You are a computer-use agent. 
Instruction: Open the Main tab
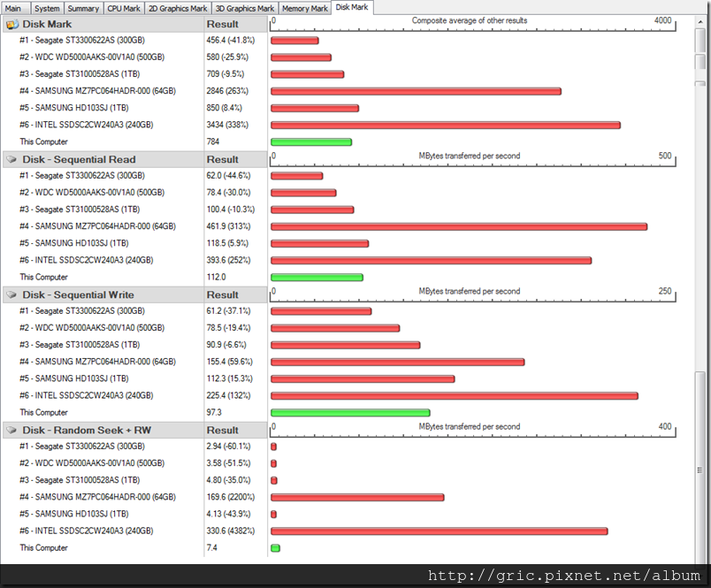[13, 8]
